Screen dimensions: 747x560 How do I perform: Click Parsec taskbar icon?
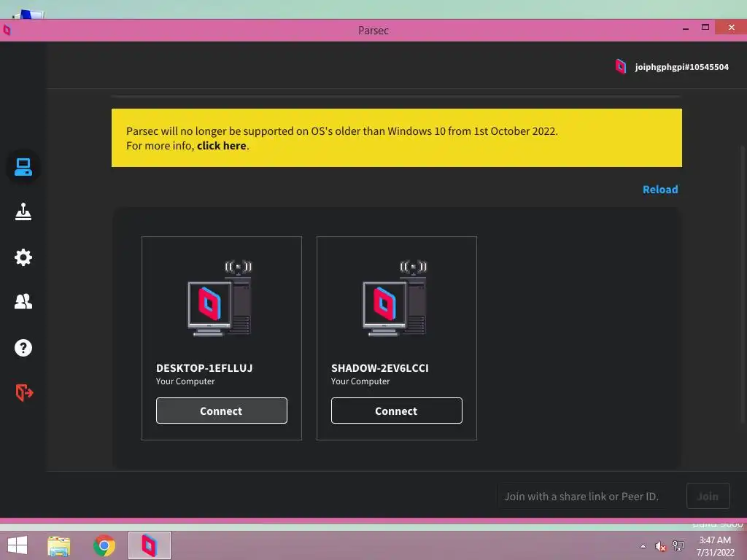pos(149,545)
